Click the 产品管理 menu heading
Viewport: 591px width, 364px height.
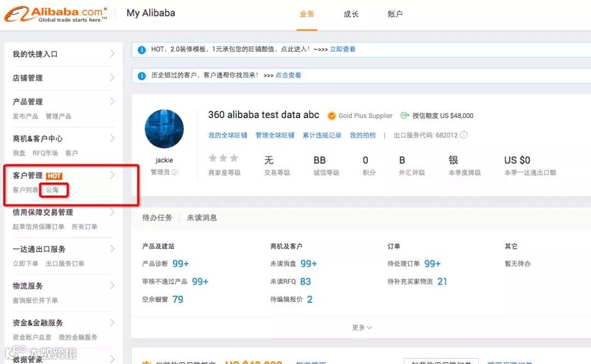click(x=27, y=102)
